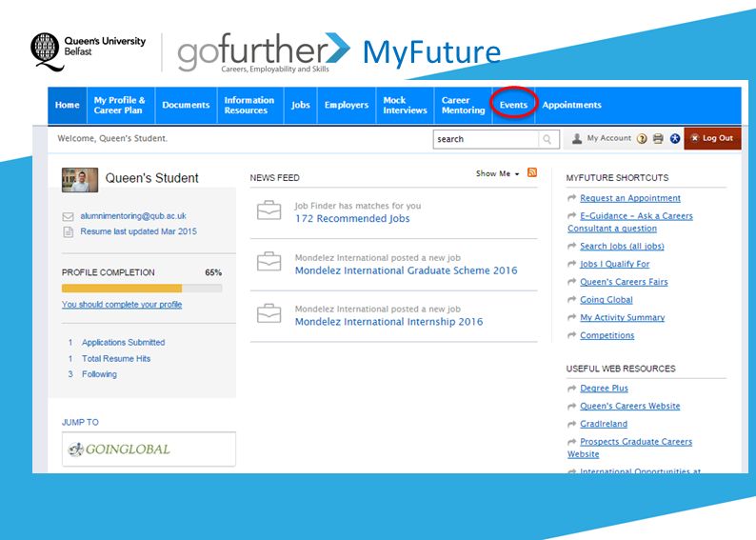
Task: Open Mondelez International Internship 2016
Action: click(388, 322)
